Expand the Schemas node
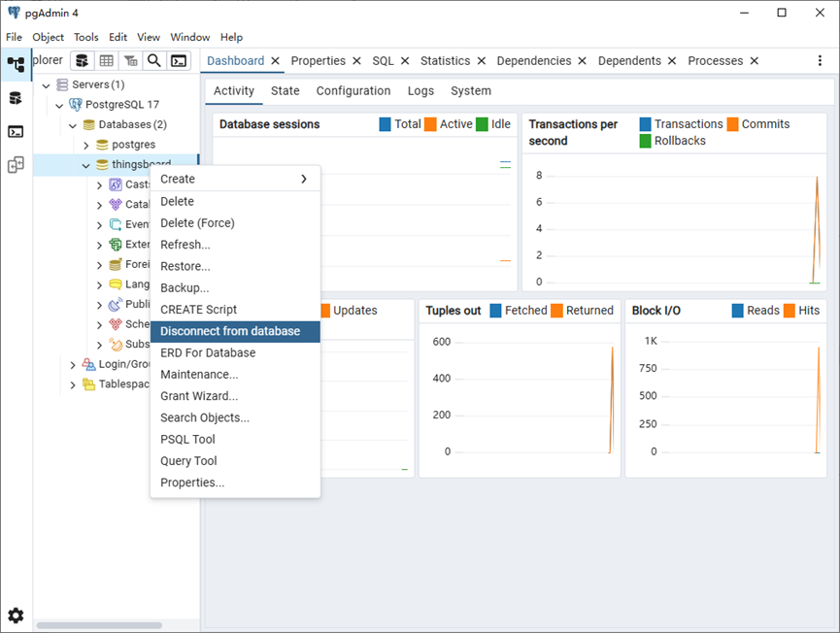840x633 pixels. [x=100, y=324]
